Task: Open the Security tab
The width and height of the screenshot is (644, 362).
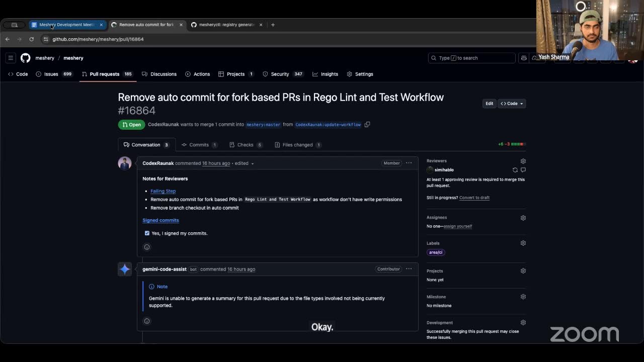Action: (x=283, y=74)
